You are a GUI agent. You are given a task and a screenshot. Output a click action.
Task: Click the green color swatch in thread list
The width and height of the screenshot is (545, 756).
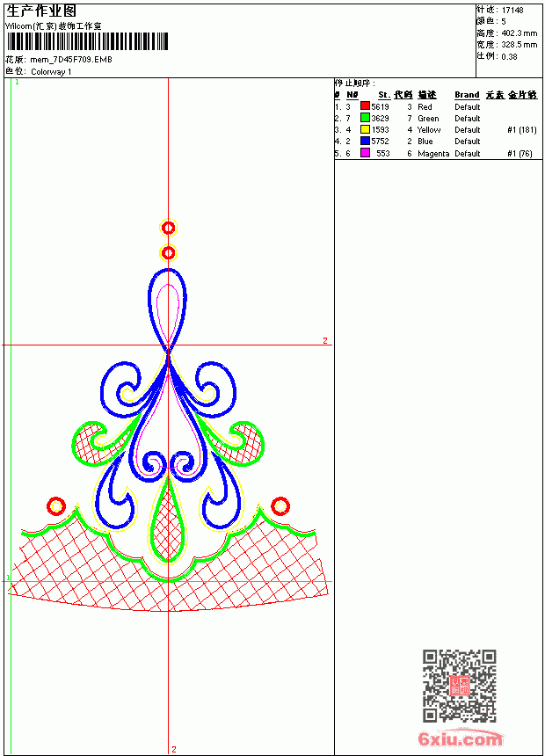[365, 118]
